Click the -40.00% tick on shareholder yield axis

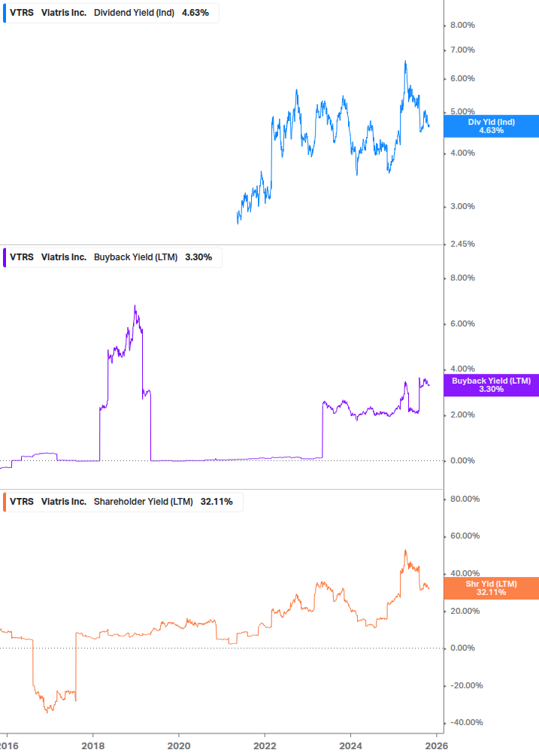click(466, 723)
